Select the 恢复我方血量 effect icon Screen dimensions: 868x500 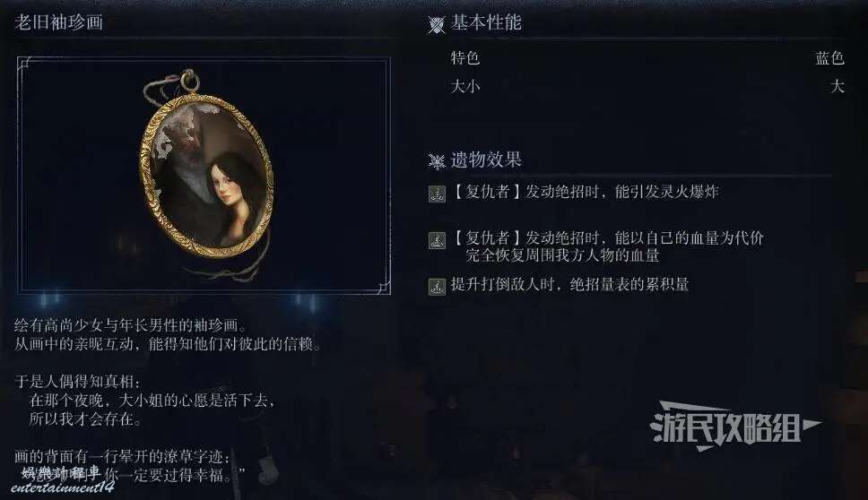click(x=438, y=240)
